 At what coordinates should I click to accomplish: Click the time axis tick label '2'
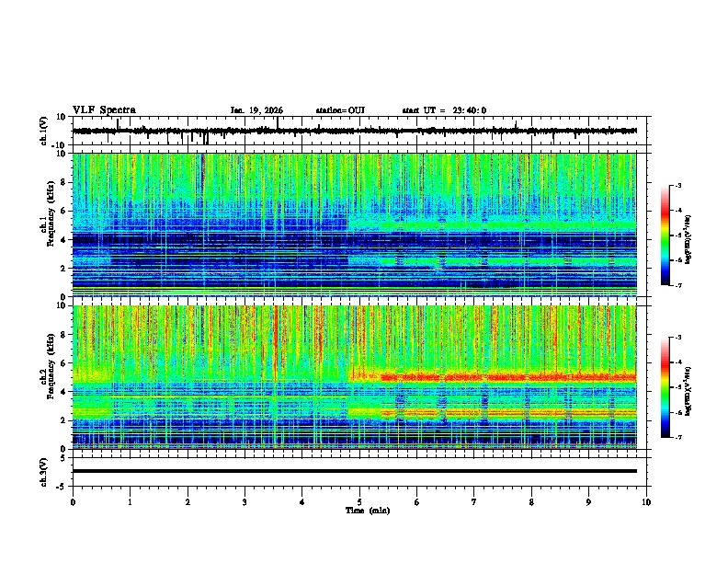tap(188, 502)
